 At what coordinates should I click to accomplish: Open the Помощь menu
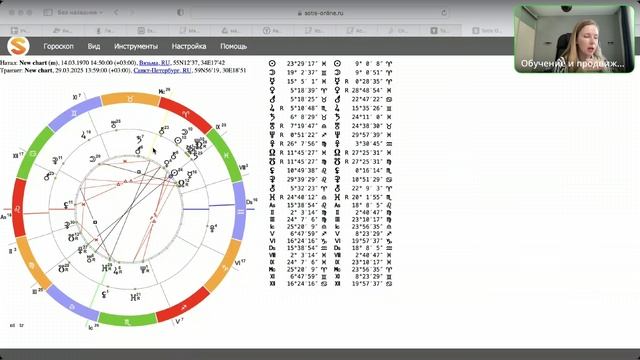coord(233,47)
